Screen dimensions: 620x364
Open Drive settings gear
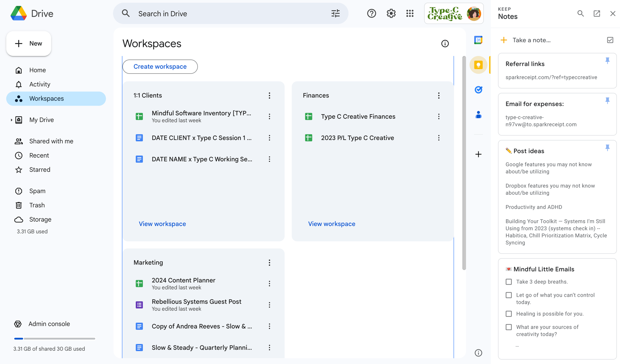pos(391,13)
